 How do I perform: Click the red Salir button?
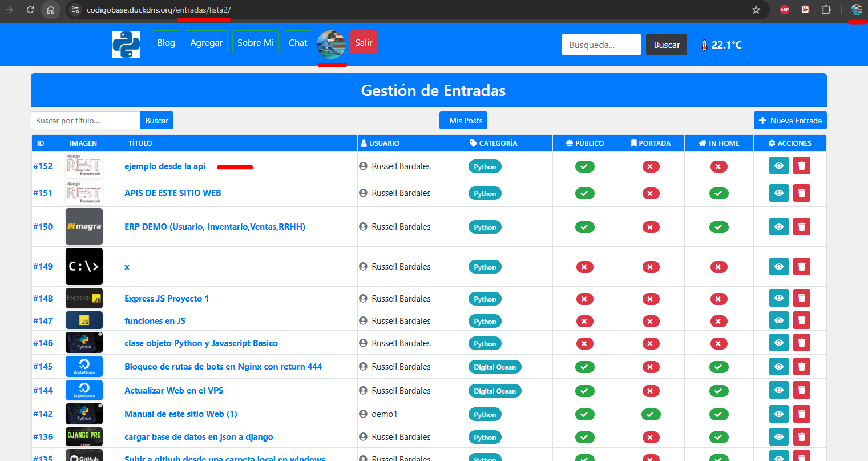364,43
